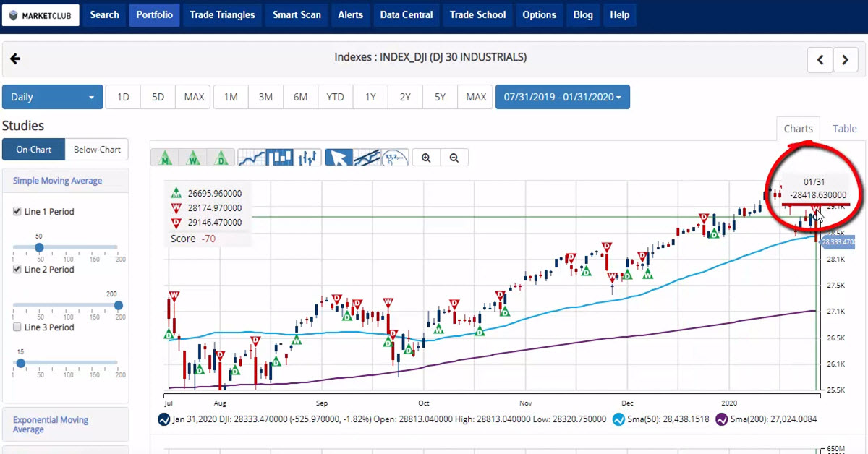Viewport: 868px width, 454px height.
Task: Zoom out on the chart
Action: click(x=454, y=157)
